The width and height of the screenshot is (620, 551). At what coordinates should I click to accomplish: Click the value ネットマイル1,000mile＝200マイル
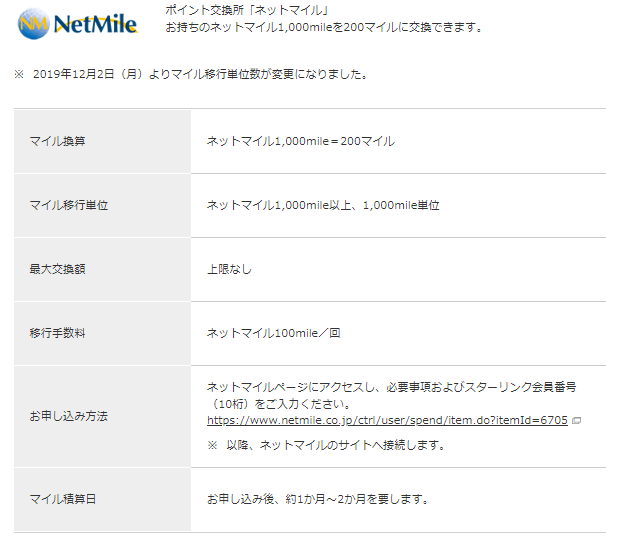coord(301,141)
